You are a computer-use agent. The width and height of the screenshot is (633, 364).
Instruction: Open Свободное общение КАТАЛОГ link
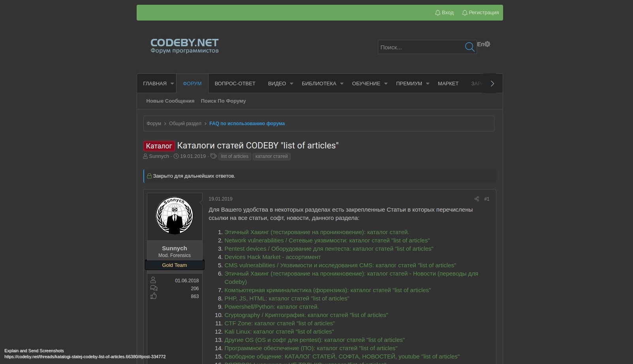tap(342, 356)
